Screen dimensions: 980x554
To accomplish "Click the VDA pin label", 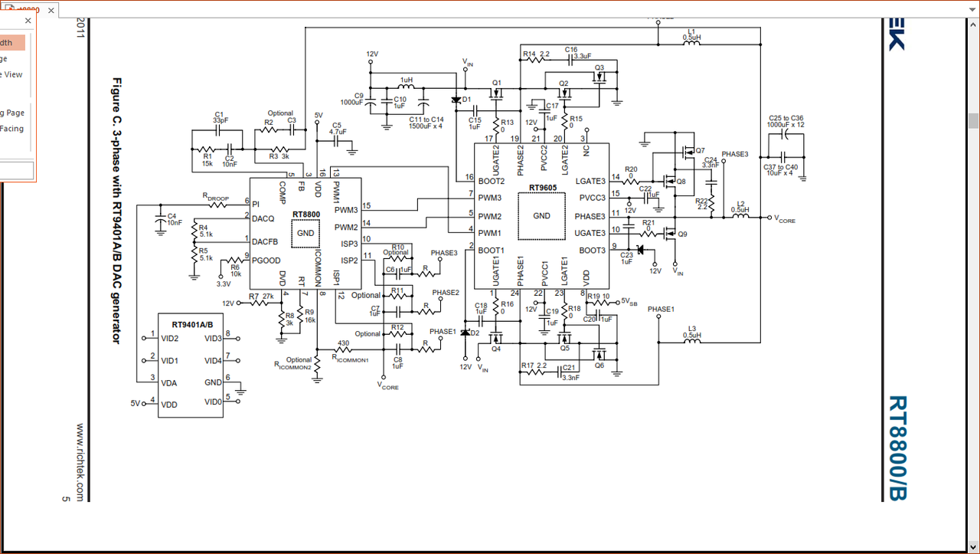I will 169,382.
